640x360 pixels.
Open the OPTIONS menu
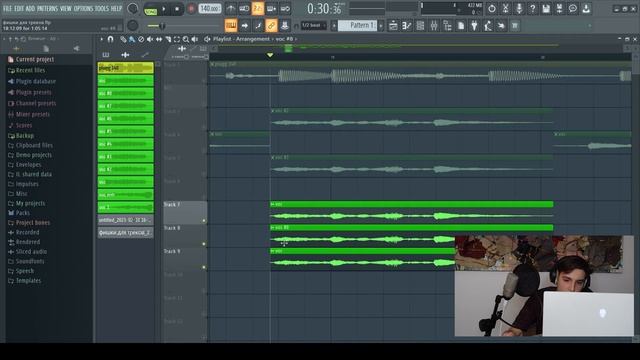[x=83, y=8]
